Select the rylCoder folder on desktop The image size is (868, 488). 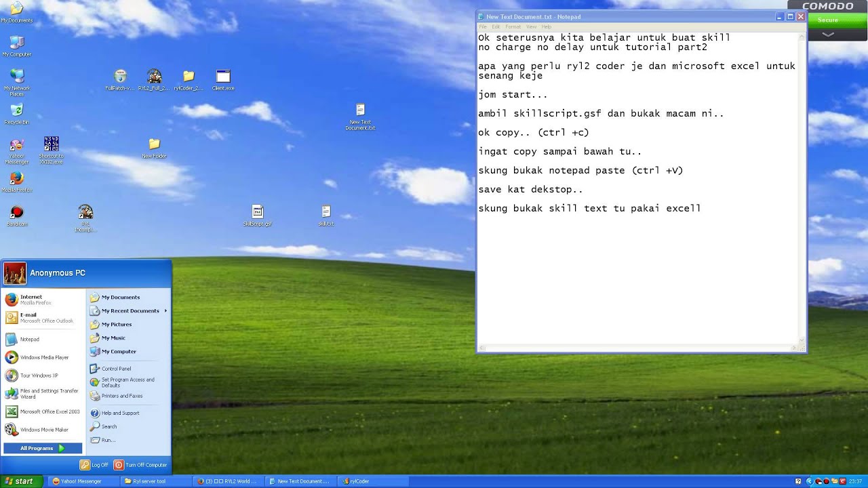pyautogui.click(x=189, y=80)
